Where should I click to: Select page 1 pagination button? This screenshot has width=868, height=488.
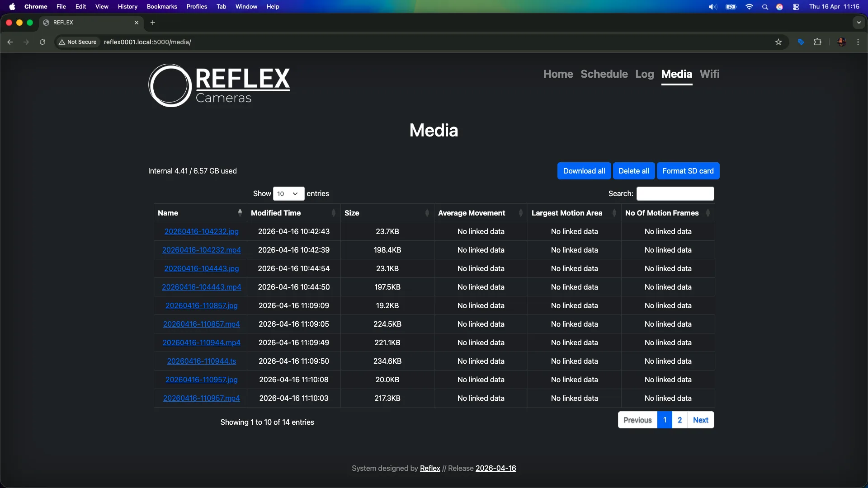click(x=665, y=420)
